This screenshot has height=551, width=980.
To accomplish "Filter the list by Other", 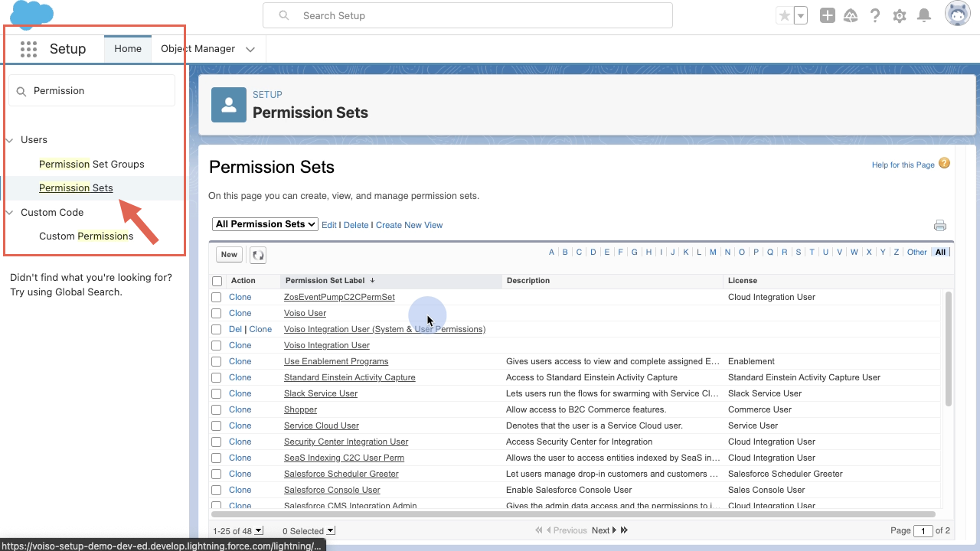I will click(x=917, y=252).
